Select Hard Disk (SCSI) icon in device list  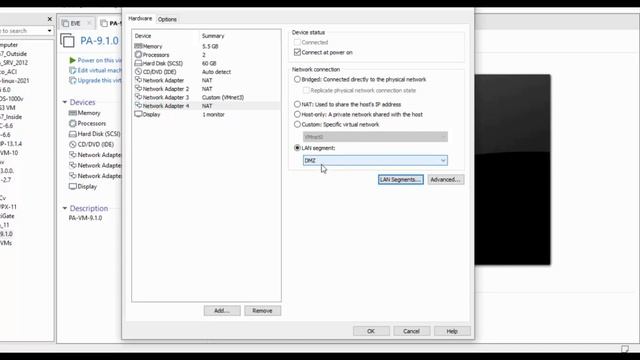(x=138, y=63)
